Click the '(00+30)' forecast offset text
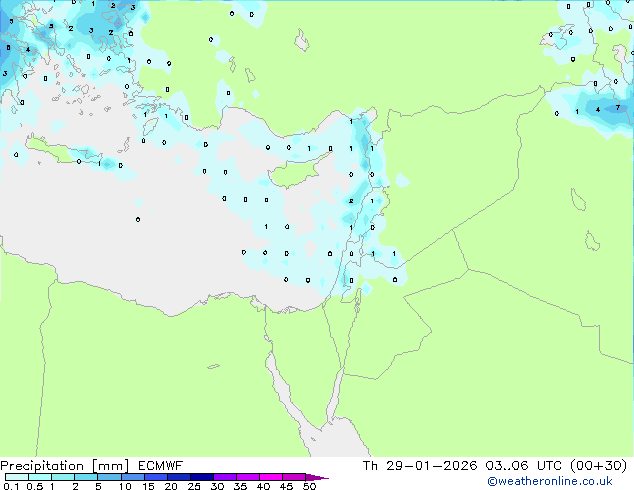Screen dimensions: 634x490 (598, 466)
